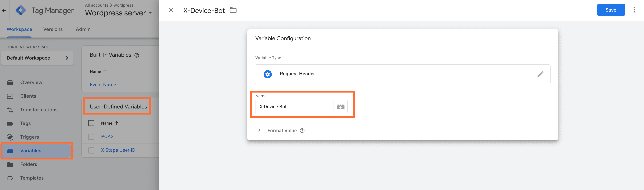Click the blue Save button
Viewport: 644px width, 190px height.
tap(610, 10)
